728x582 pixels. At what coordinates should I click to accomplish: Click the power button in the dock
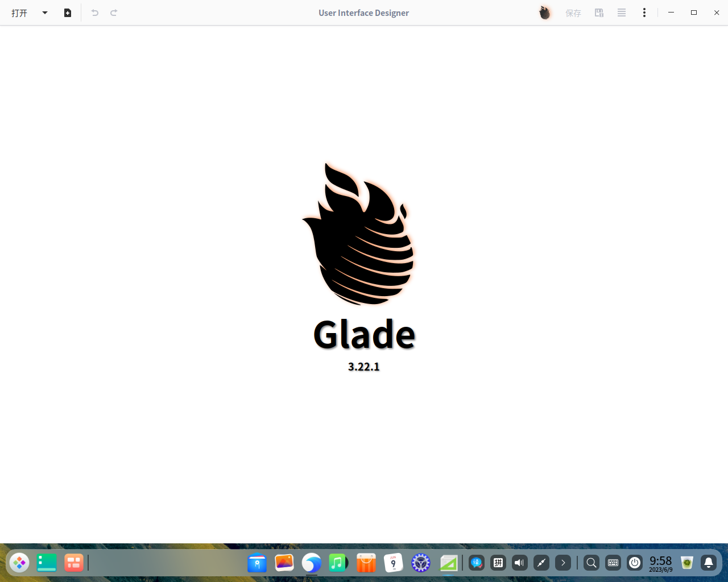pos(635,563)
